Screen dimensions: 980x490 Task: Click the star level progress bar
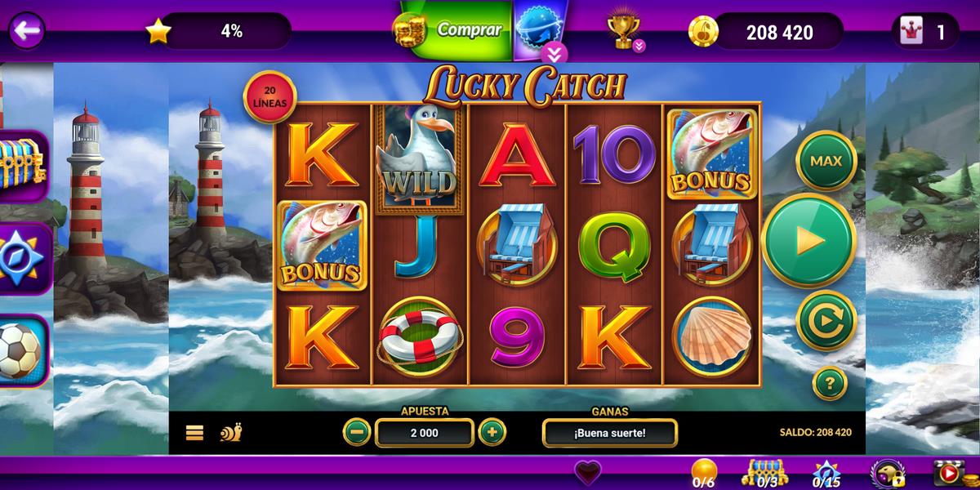pos(218,31)
